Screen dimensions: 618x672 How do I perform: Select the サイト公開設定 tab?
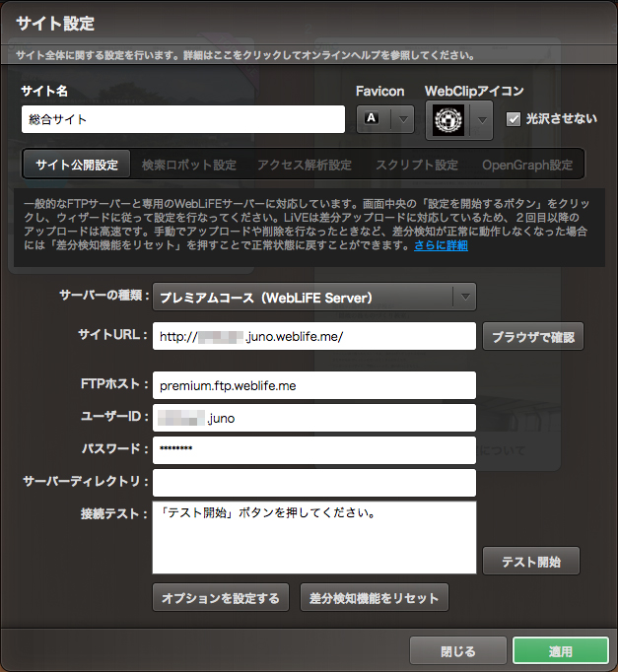[77, 165]
